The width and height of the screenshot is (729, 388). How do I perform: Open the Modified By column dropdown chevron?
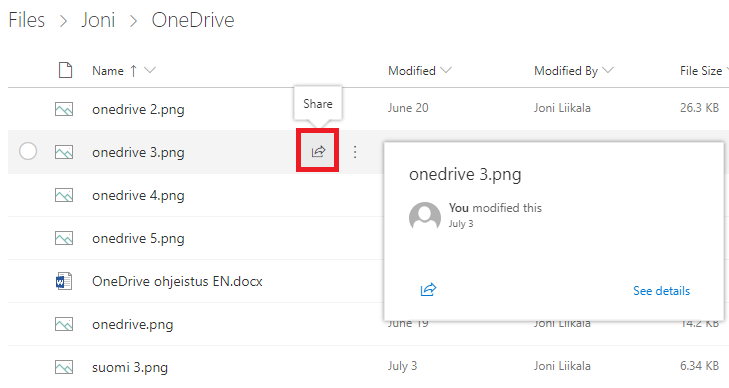coord(608,70)
